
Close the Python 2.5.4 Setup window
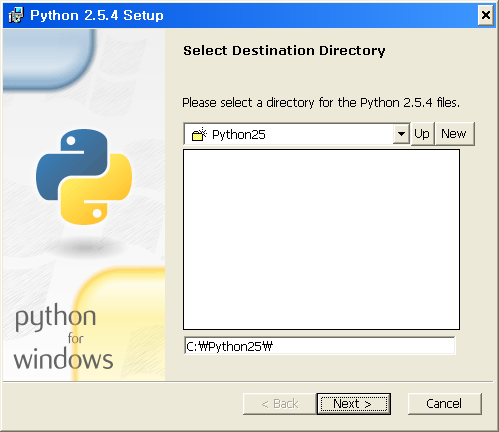pyautogui.click(x=486, y=15)
